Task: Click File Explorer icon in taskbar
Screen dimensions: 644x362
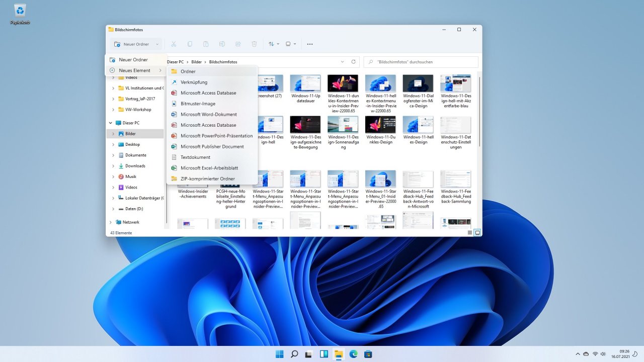Action: pos(339,354)
